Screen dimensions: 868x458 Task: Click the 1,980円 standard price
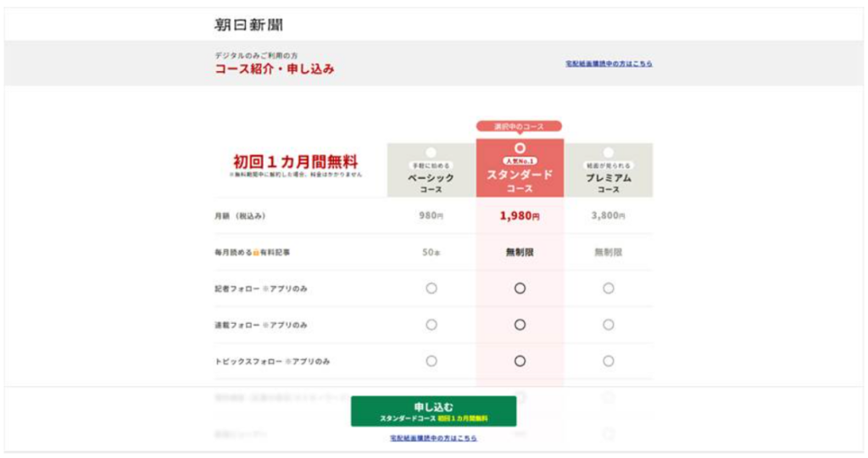tap(520, 216)
